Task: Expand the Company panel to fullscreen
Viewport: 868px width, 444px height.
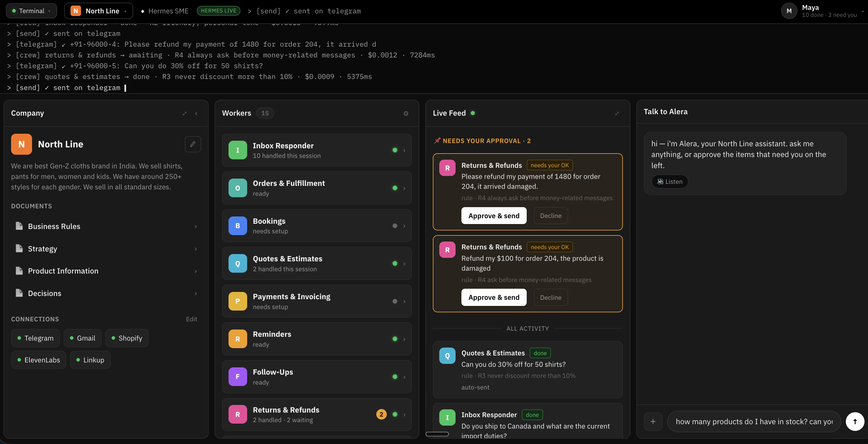Action: [184, 114]
